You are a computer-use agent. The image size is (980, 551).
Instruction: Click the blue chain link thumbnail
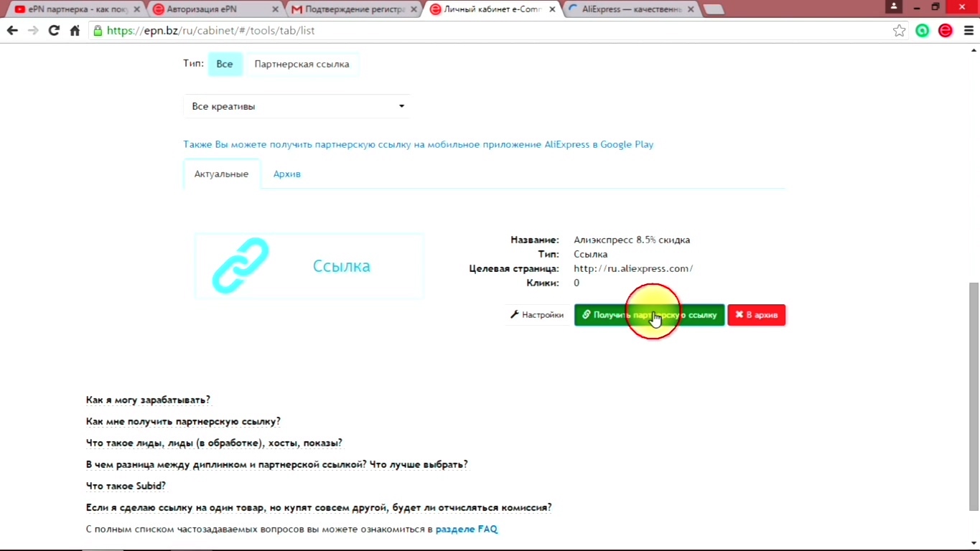241,265
